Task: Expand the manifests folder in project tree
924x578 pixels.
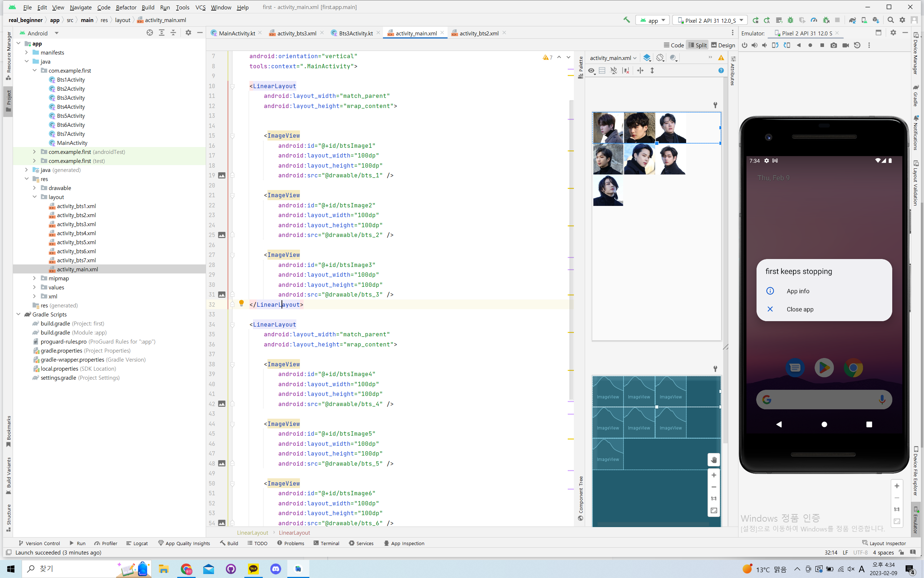Action: 26,52
